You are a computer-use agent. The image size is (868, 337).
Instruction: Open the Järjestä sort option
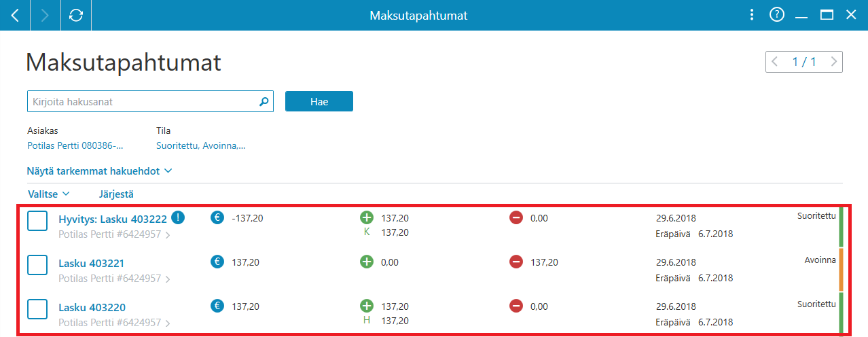click(116, 194)
